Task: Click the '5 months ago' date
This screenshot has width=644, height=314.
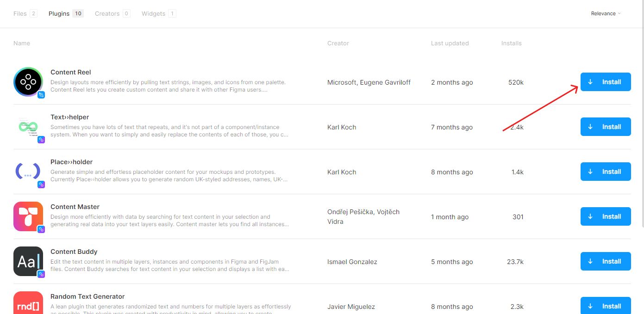Action: 452,262
